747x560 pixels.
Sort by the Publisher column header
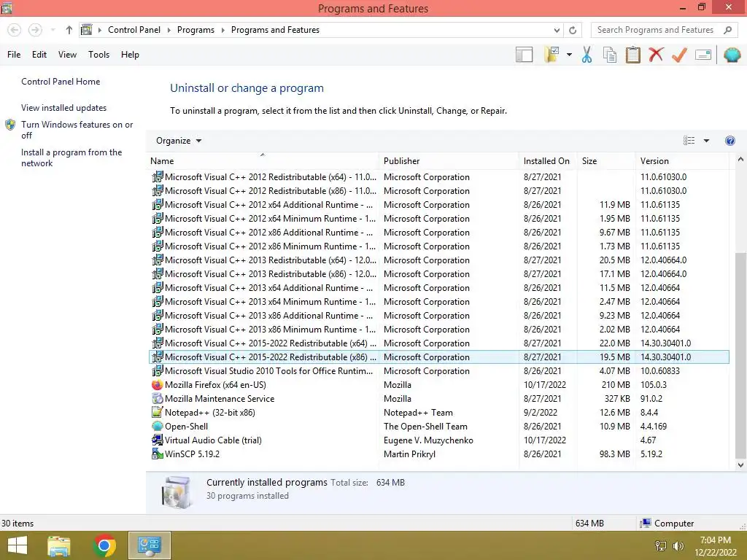pos(449,161)
